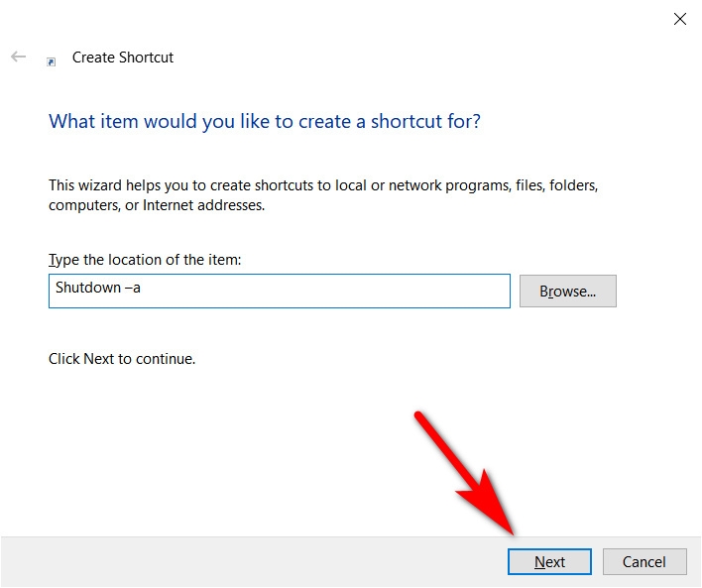
Task: Close the Create Shortcut dialog with X
Action: (x=679, y=19)
